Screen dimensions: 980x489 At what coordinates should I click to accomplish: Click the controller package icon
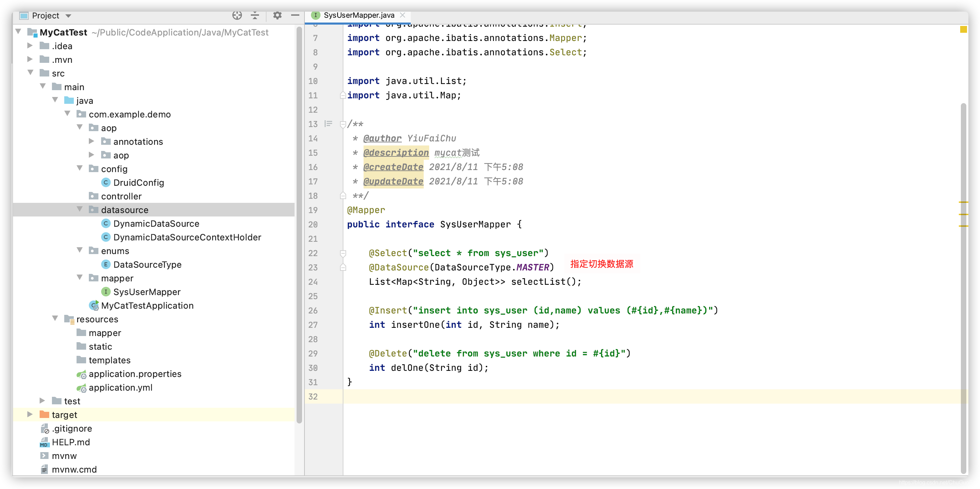94,196
